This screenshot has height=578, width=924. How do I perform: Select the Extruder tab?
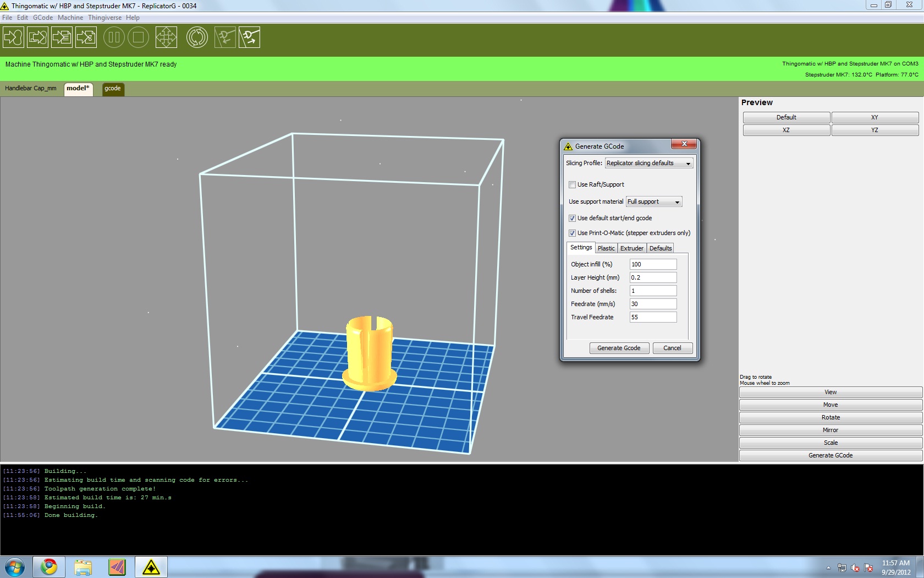point(631,248)
